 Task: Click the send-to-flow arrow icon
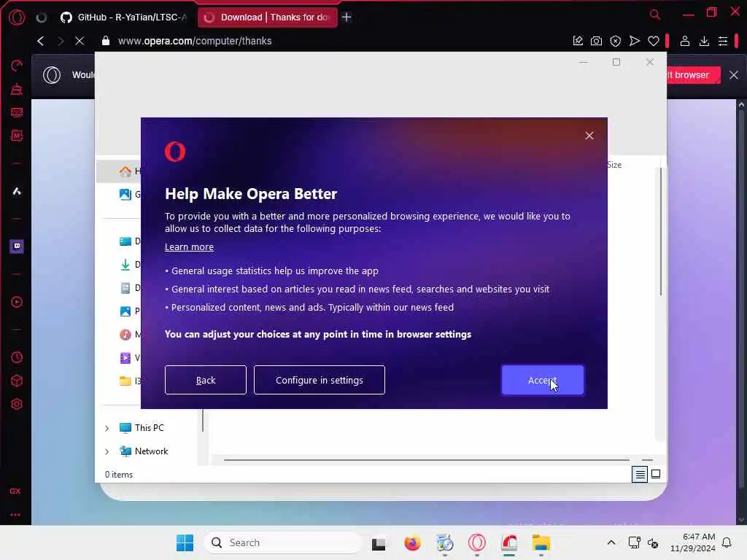coord(634,41)
